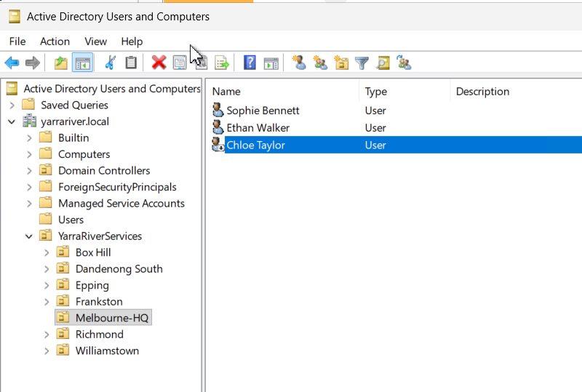Screen dimensions: 582x392
Task: Click Add to group toolbar icon
Action: (404, 63)
